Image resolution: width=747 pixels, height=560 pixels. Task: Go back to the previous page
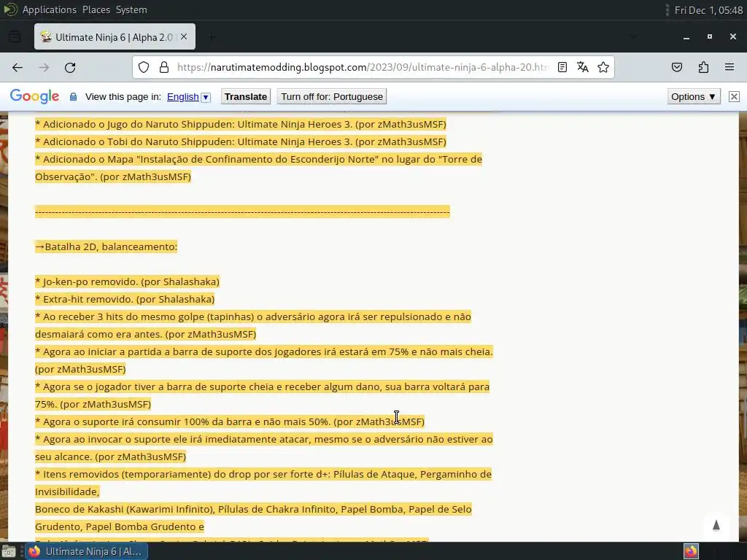18,68
